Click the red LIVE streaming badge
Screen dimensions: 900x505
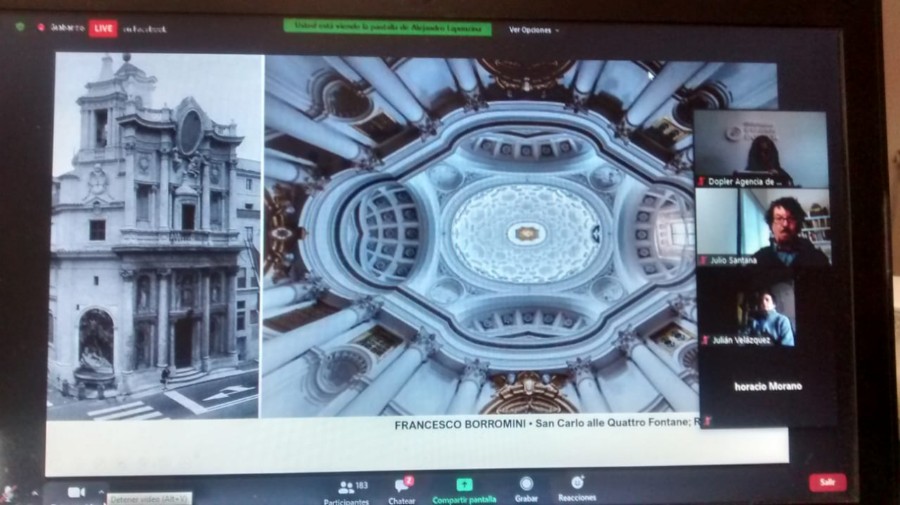pyautogui.click(x=103, y=28)
